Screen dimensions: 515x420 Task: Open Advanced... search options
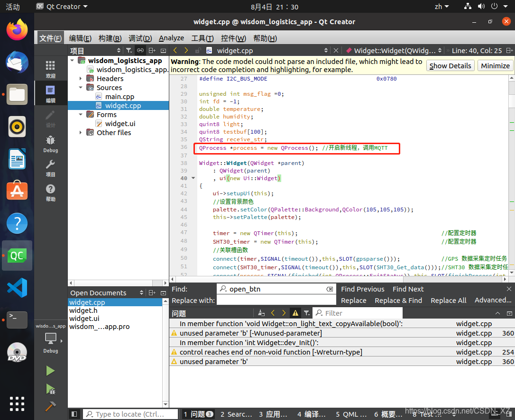click(x=493, y=300)
